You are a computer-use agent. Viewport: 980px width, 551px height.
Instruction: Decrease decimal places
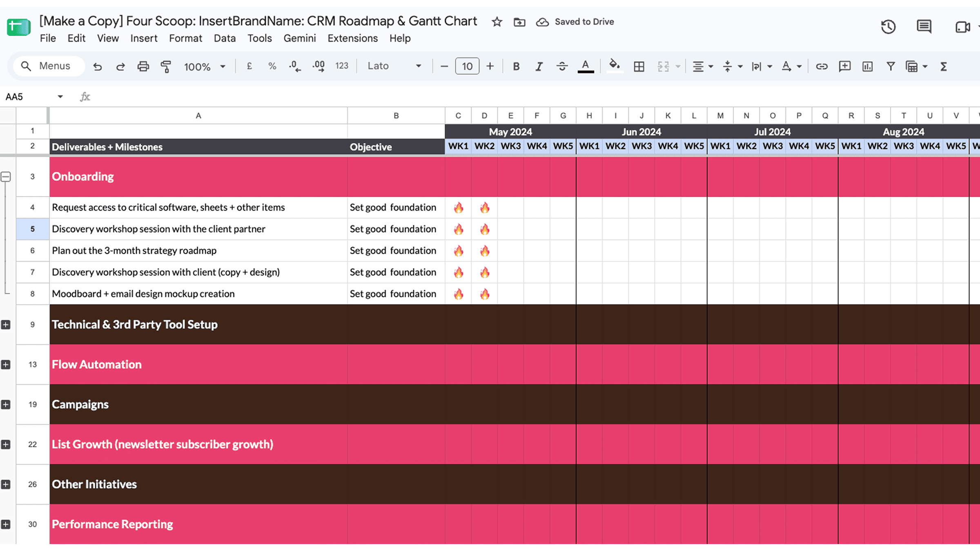click(x=295, y=66)
